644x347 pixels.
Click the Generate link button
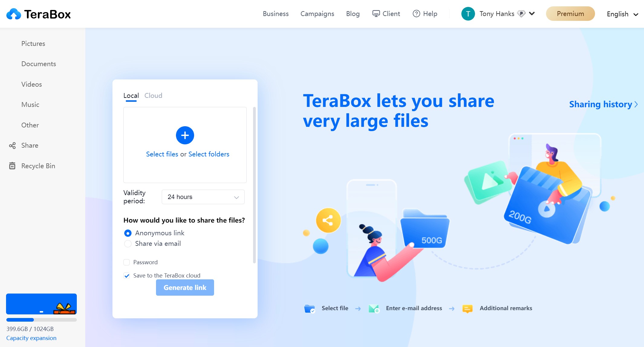coord(185,287)
